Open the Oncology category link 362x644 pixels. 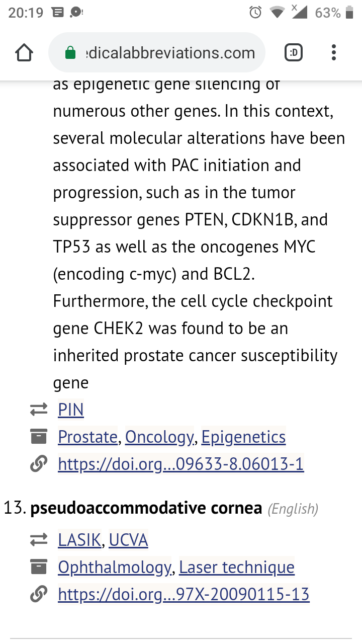coord(159,437)
